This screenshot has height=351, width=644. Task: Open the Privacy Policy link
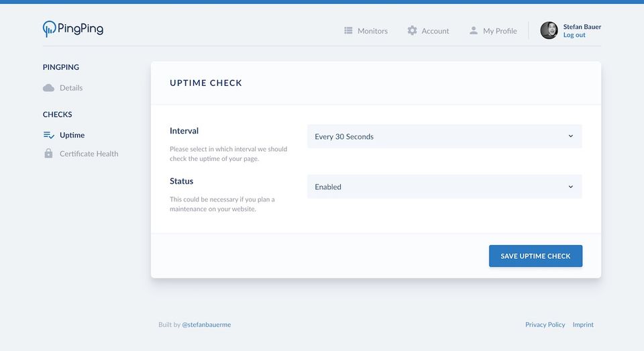[x=545, y=325]
